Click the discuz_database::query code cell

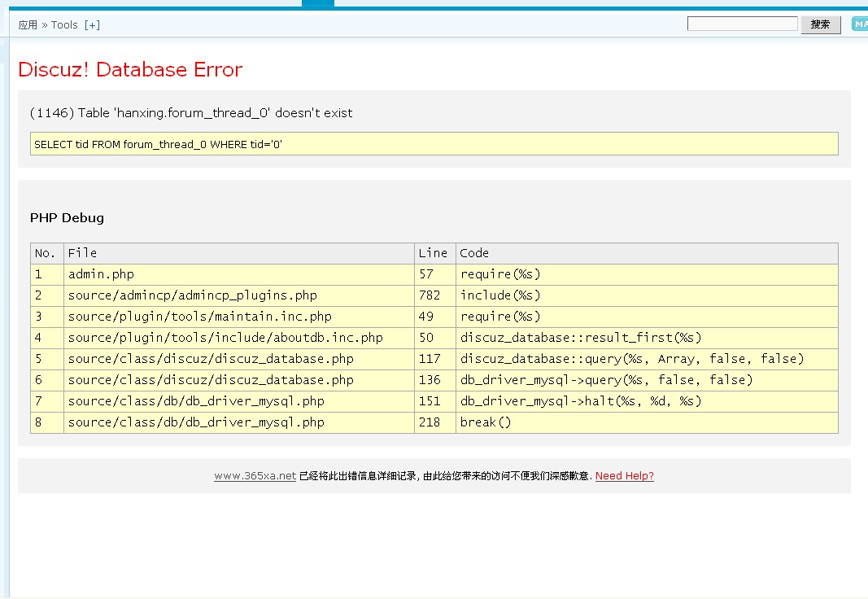[x=647, y=359]
